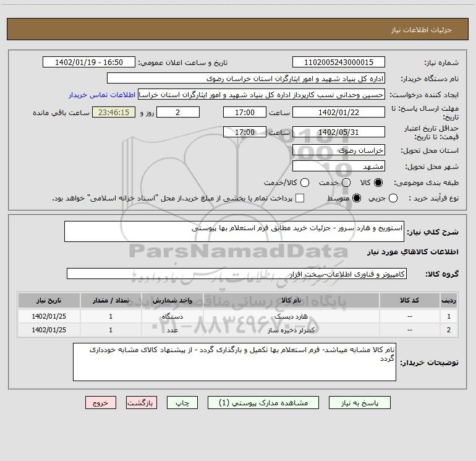Click the توضیحات خریدار notes text area
Screen dimensions: 476x461
coord(234,362)
